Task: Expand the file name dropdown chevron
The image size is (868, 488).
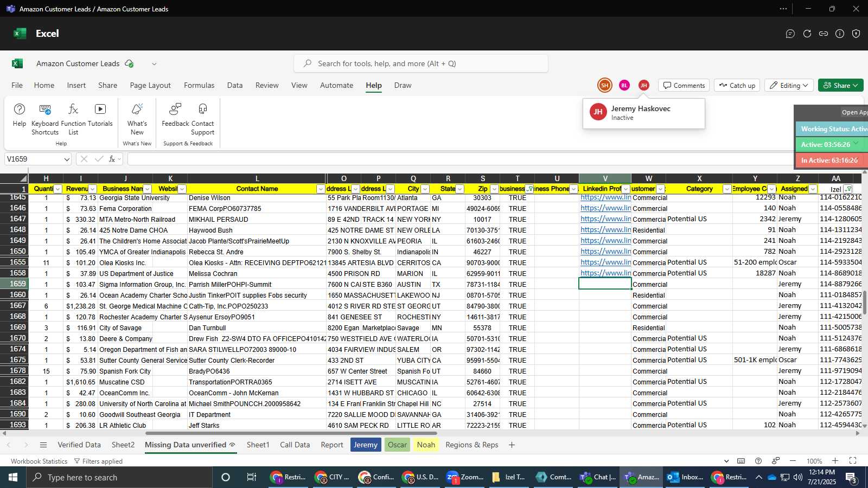Action: tap(154, 63)
